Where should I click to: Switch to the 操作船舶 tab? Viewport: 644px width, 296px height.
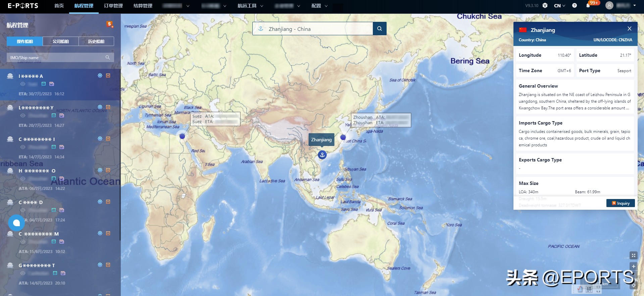click(x=25, y=41)
